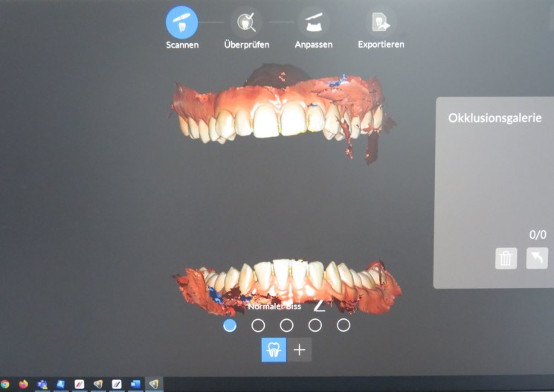
Task: Click the upper jaw 3D scan model
Action: [x=281, y=113]
